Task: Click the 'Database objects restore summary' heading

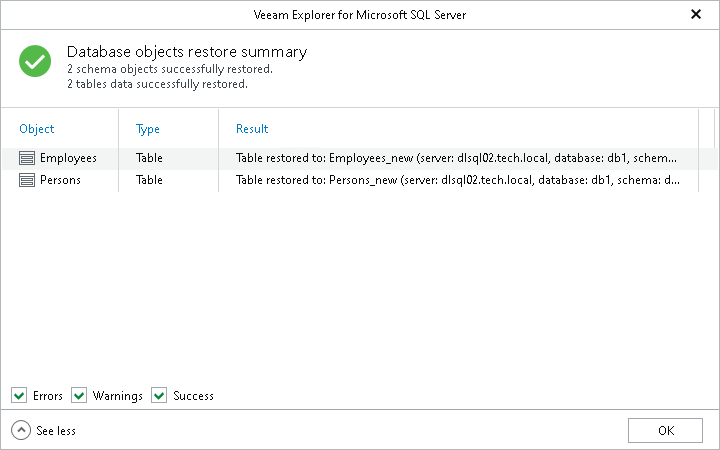Action: coord(187,52)
